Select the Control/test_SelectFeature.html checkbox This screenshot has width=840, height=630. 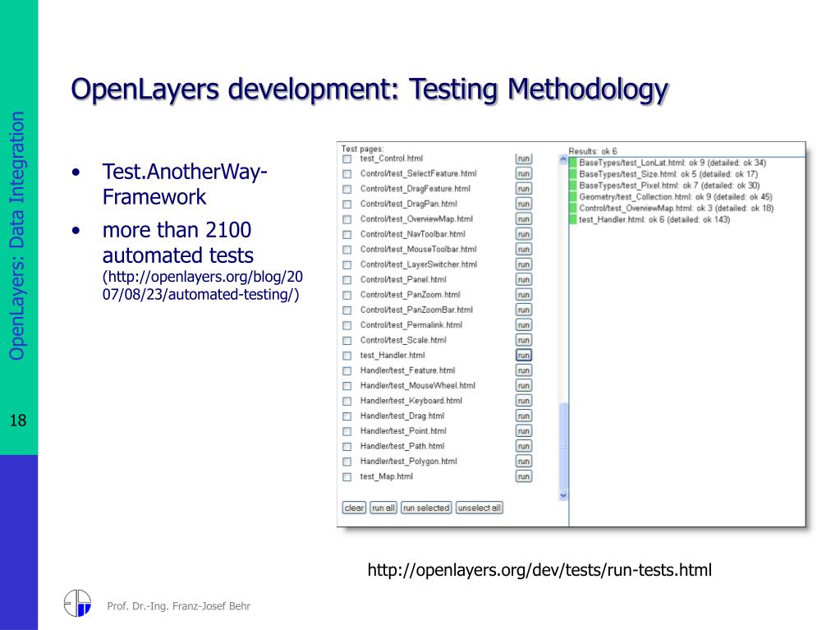[x=347, y=174]
